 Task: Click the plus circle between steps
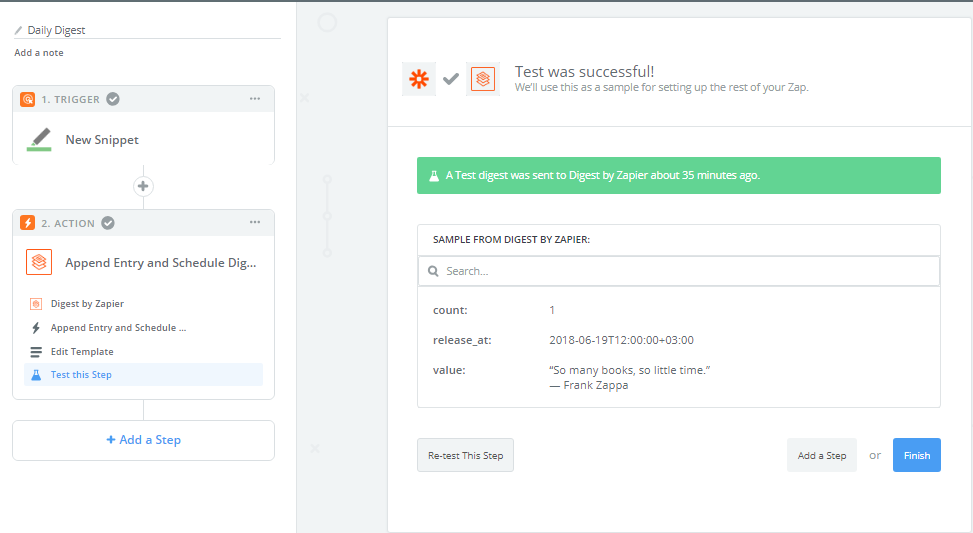coord(143,186)
